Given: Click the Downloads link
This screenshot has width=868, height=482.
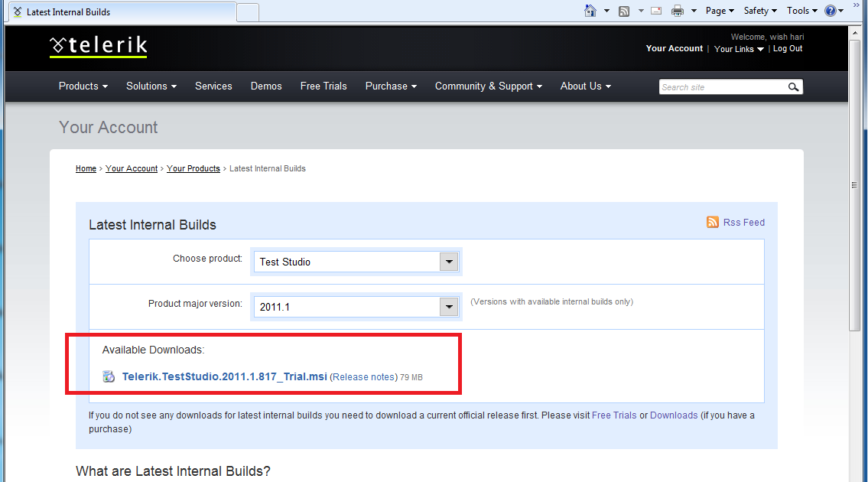Looking at the screenshot, I should click(x=674, y=415).
